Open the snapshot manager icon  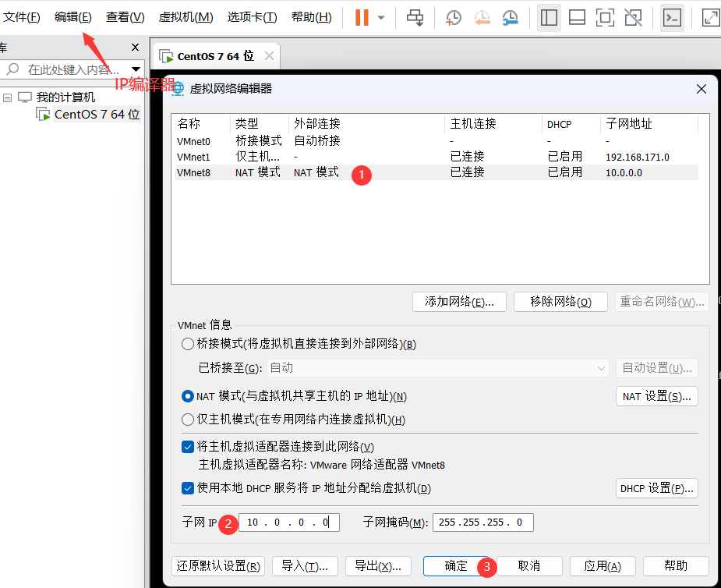pyautogui.click(x=510, y=17)
